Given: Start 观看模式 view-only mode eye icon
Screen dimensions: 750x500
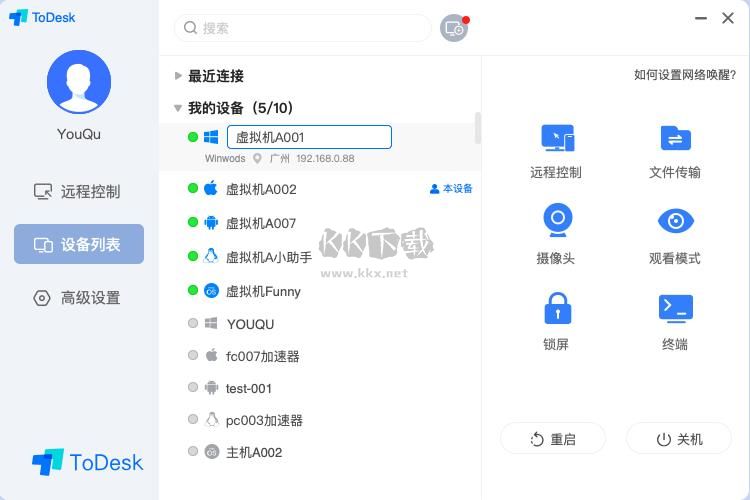Looking at the screenshot, I should (675, 221).
